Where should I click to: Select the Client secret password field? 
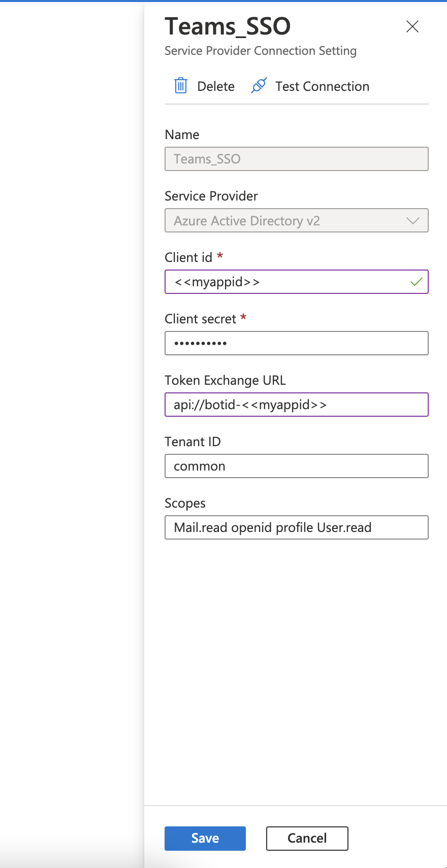tap(296, 343)
